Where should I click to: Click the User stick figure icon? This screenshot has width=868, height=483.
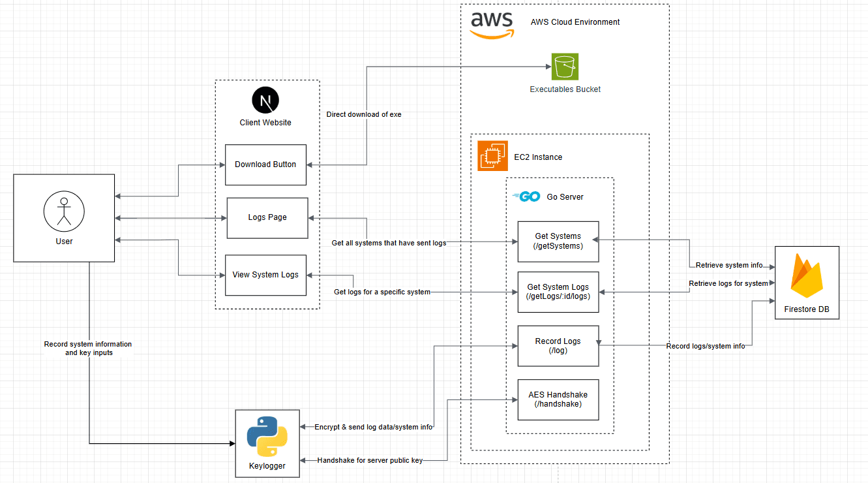point(64,212)
